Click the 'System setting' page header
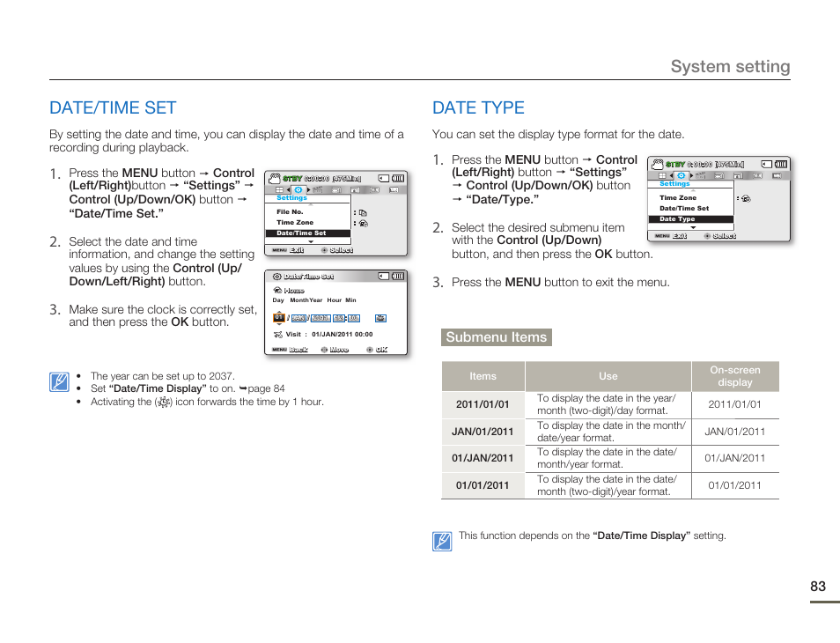This screenshot has height=643, width=840. [x=731, y=66]
